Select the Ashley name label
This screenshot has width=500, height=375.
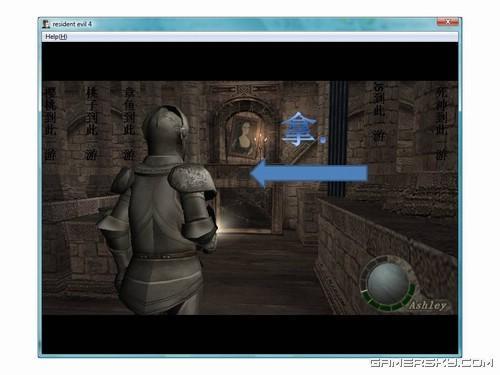428,305
